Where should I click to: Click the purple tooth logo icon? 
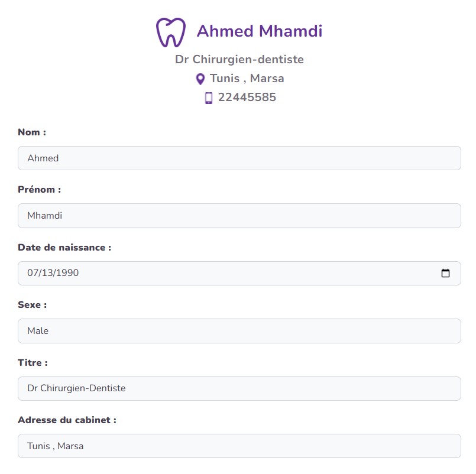tap(170, 32)
